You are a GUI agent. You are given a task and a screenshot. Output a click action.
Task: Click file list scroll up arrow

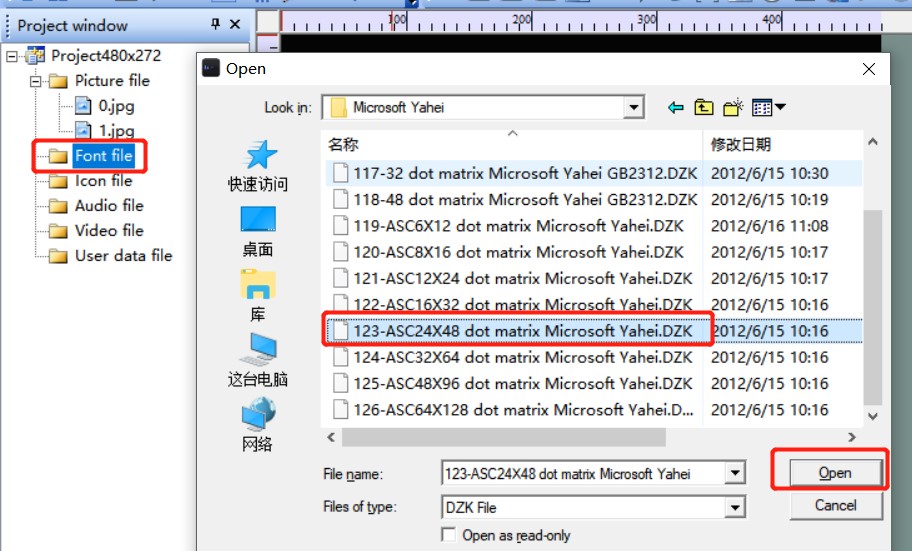pos(872,142)
